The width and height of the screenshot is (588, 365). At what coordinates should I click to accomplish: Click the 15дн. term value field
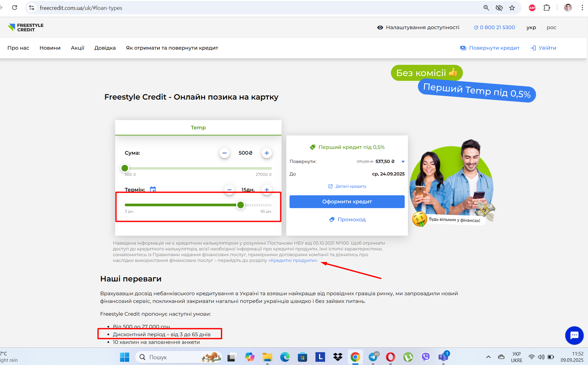[x=248, y=190]
